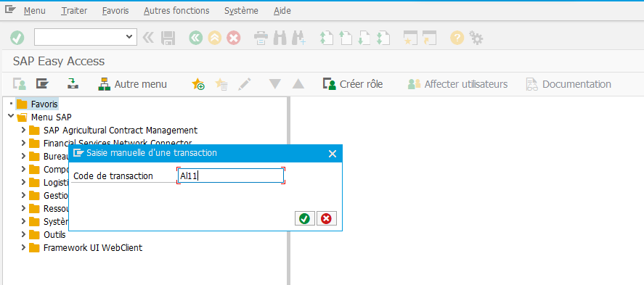Screen dimensions: 644x285
Task: Click the Next Page icon
Action: coord(364,38)
